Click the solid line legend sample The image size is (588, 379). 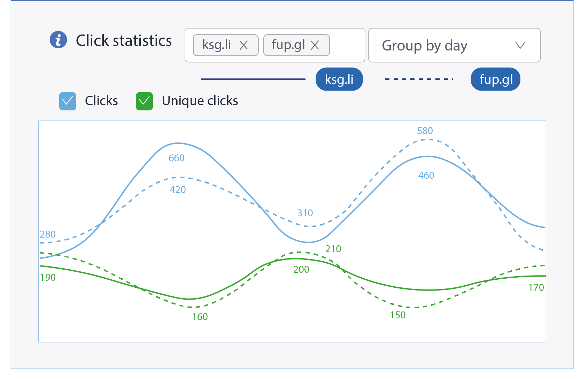pos(253,79)
